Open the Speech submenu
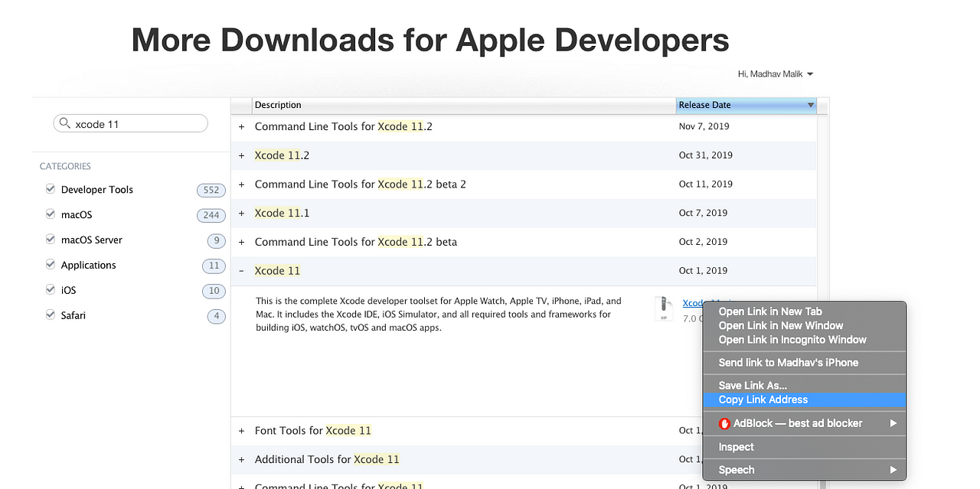This screenshot has height=489, width=980. (x=804, y=470)
